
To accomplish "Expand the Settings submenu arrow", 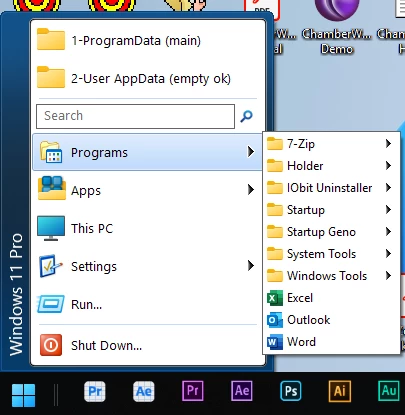I will click(251, 266).
